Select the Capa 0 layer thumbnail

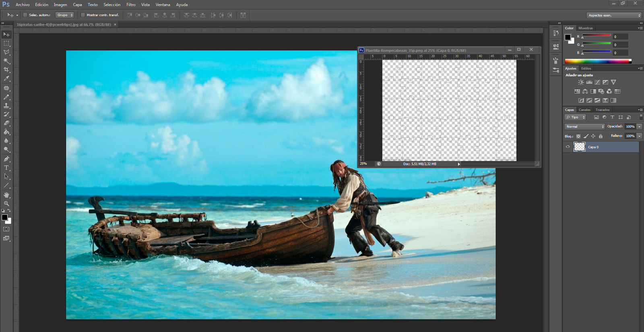point(579,147)
